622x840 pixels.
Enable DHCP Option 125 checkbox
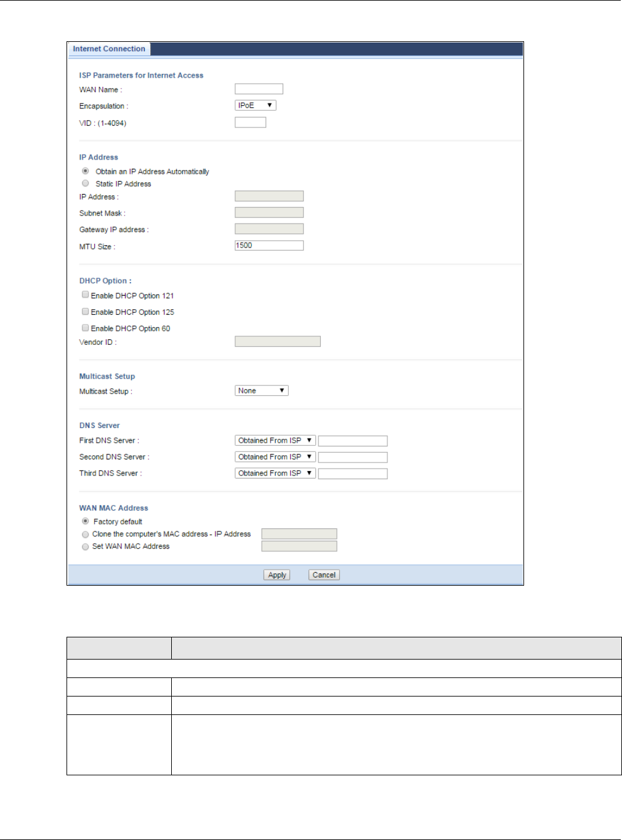[86, 312]
